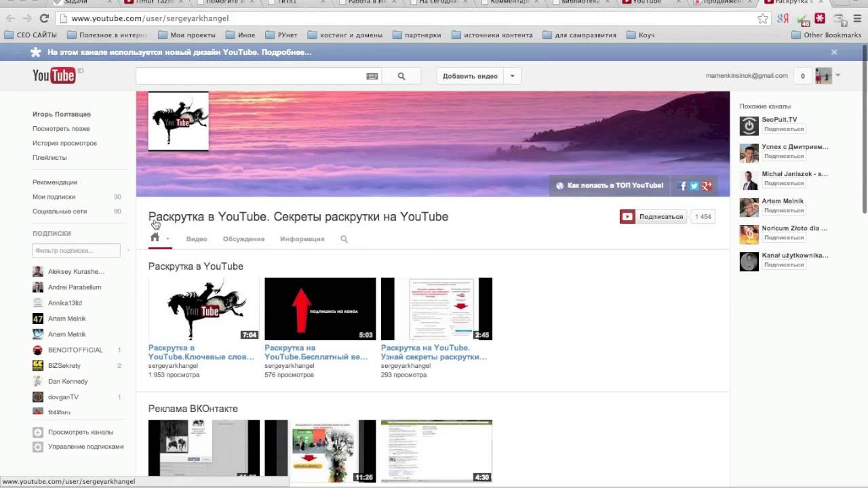Screen dimensions: 868x488
Task: Open the dropdown arrow next to Добавить видео
Action: pyautogui.click(x=512, y=76)
